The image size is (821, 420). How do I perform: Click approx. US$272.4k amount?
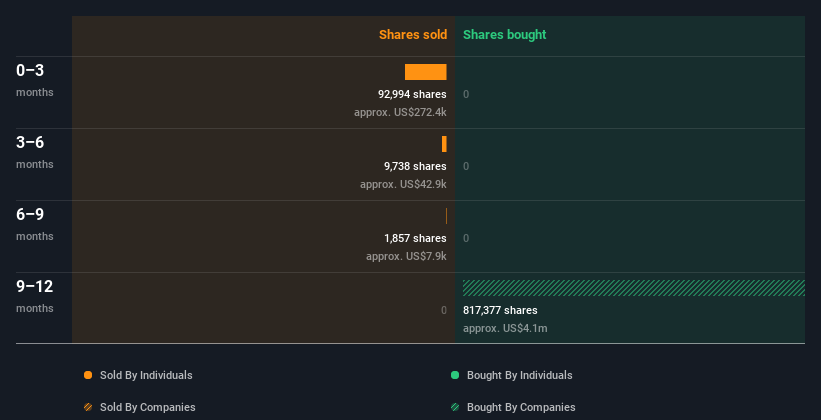(400, 112)
